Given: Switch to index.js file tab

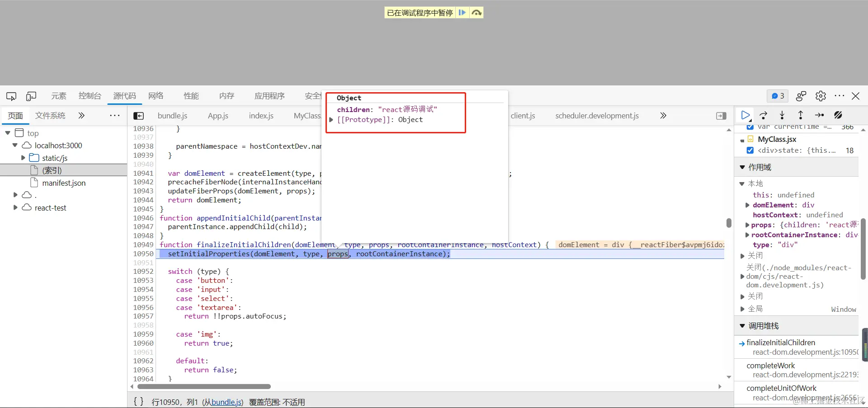Looking at the screenshot, I should pyautogui.click(x=261, y=116).
